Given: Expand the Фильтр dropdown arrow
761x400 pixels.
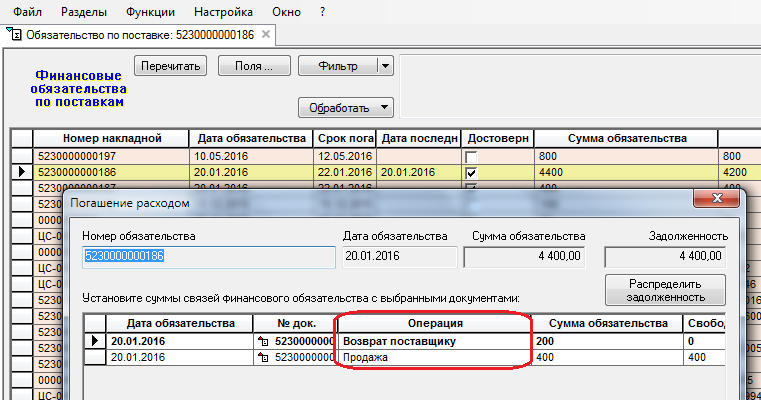Looking at the screenshot, I should point(385,66).
